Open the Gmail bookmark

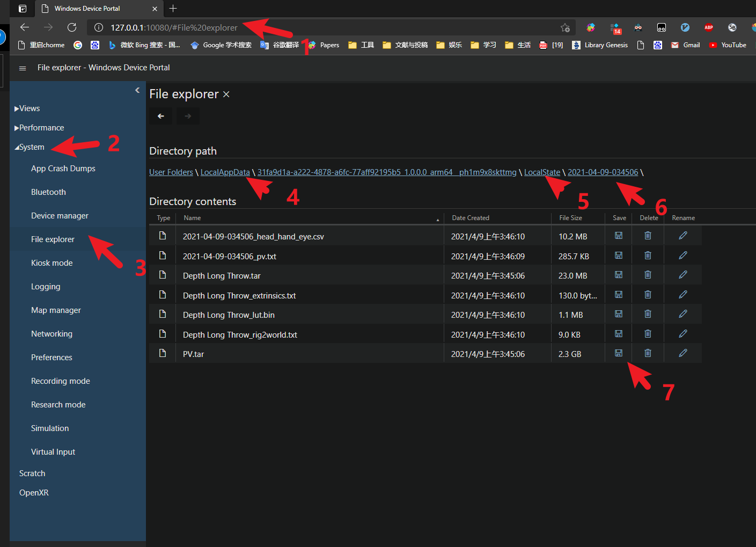[686, 45]
